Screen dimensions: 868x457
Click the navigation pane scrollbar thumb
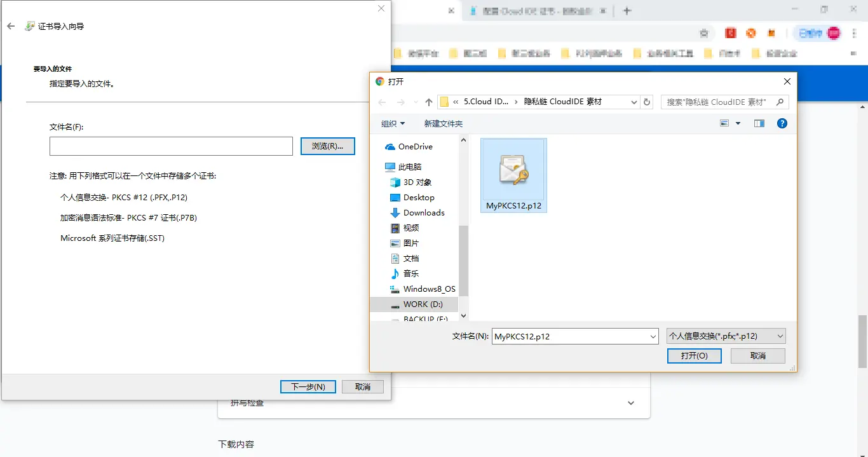click(463, 261)
